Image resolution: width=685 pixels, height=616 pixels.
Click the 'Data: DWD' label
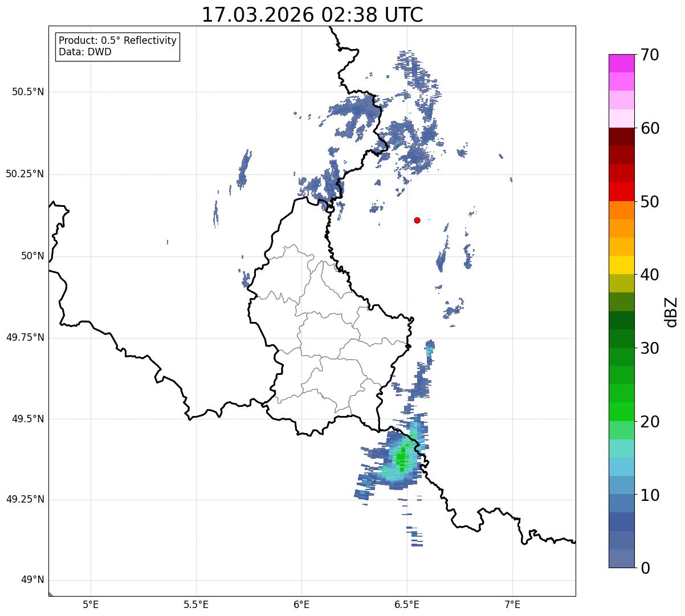coord(85,52)
